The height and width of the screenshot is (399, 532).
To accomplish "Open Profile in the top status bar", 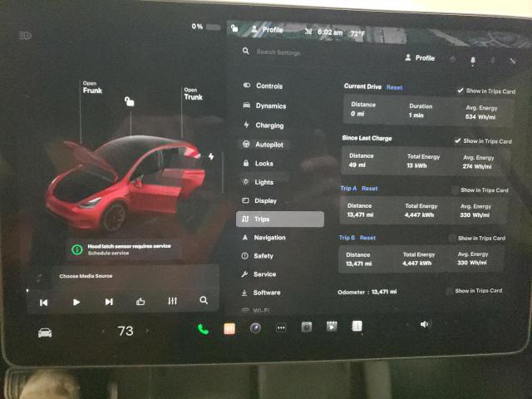I will pos(268,30).
